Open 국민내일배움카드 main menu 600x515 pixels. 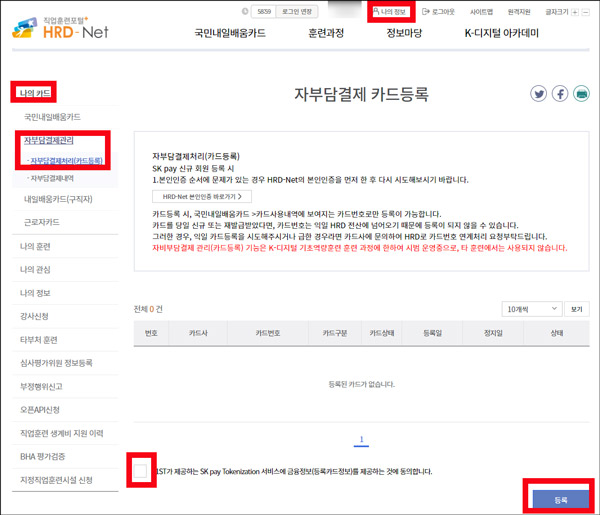tap(230, 33)
